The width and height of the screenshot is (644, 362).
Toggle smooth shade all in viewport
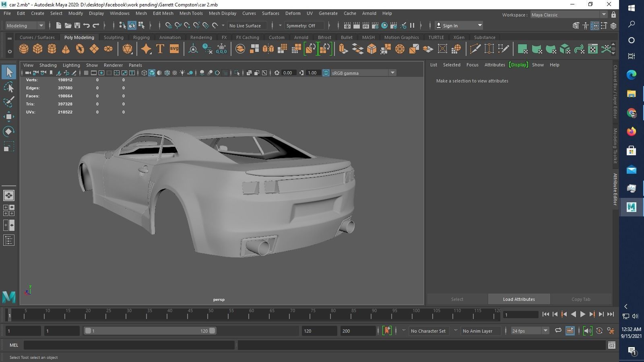(x=152, y=73)
